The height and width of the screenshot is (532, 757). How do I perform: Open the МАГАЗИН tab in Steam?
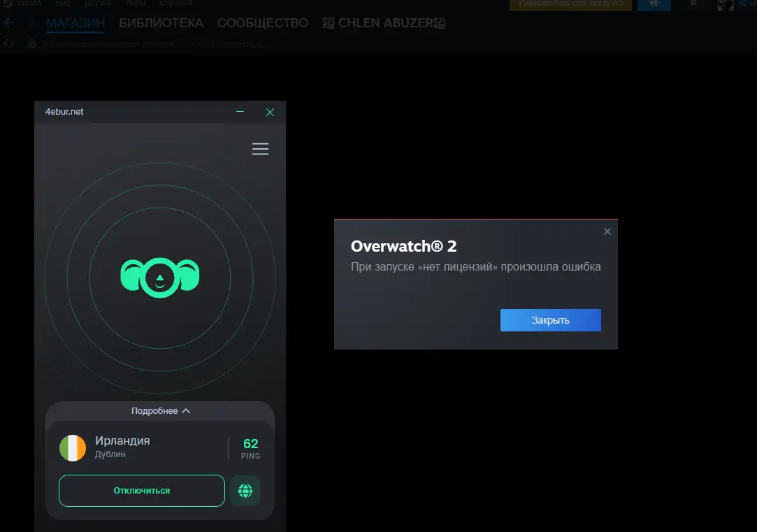pos(75,22)
